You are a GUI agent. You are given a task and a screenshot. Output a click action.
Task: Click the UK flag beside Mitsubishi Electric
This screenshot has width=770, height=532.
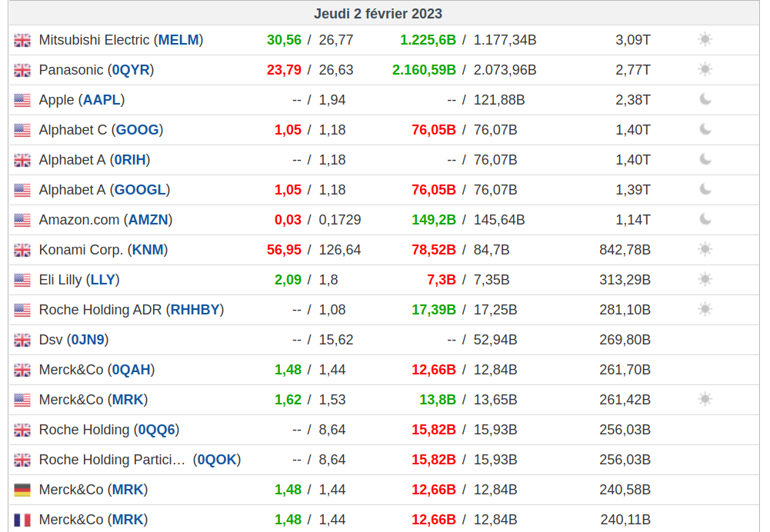click(22, 40)
